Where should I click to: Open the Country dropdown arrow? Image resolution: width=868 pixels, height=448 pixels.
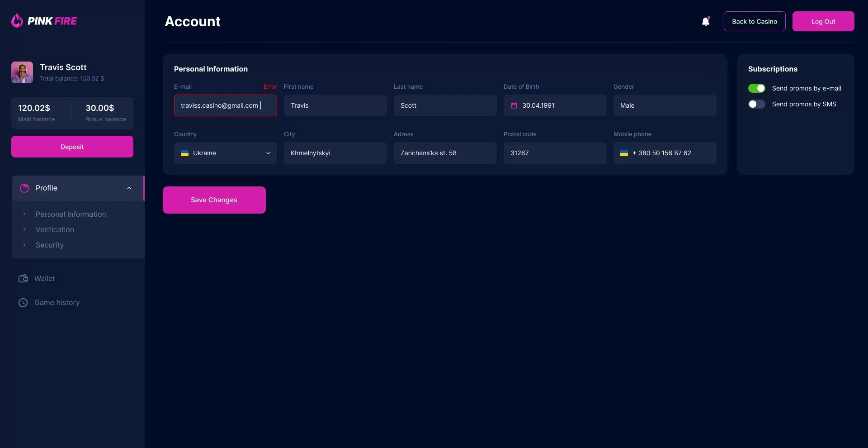click(x=268, y=153)
